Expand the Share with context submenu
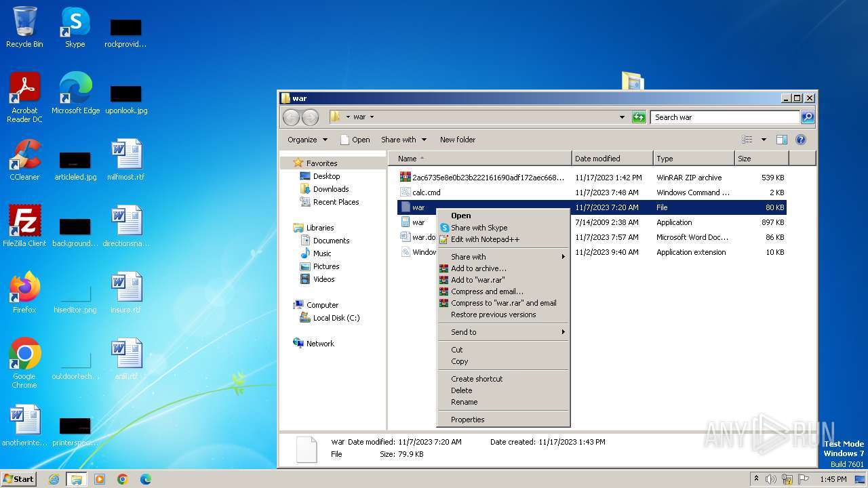Screen dimensions: 868x488 point(502,257)
